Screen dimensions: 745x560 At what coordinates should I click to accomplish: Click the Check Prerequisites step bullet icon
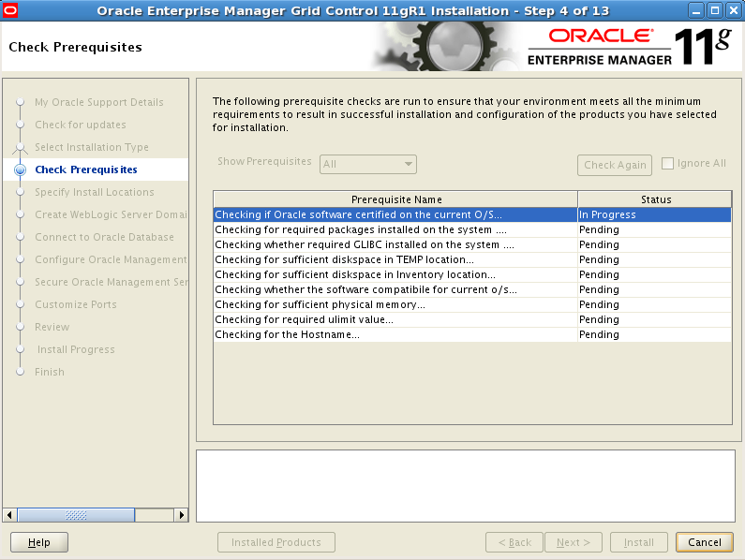click(x=20, y=169)
